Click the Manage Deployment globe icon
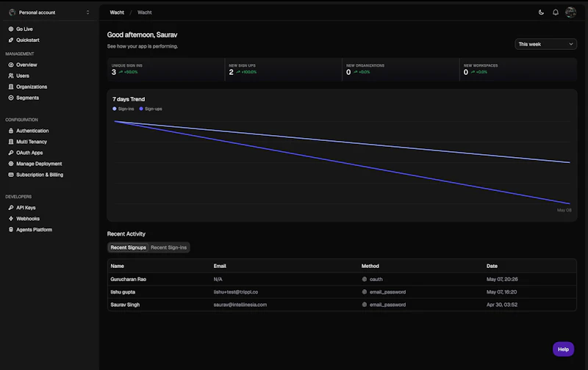This screenshot has height=370, width=588. (11, 164)
